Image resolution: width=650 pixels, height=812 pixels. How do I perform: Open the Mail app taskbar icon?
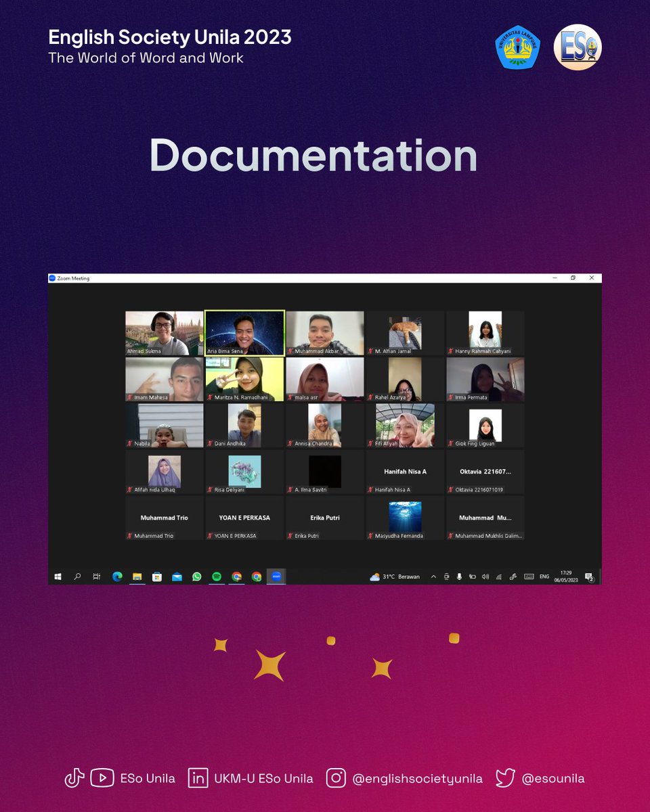click(x=177, y=577)
